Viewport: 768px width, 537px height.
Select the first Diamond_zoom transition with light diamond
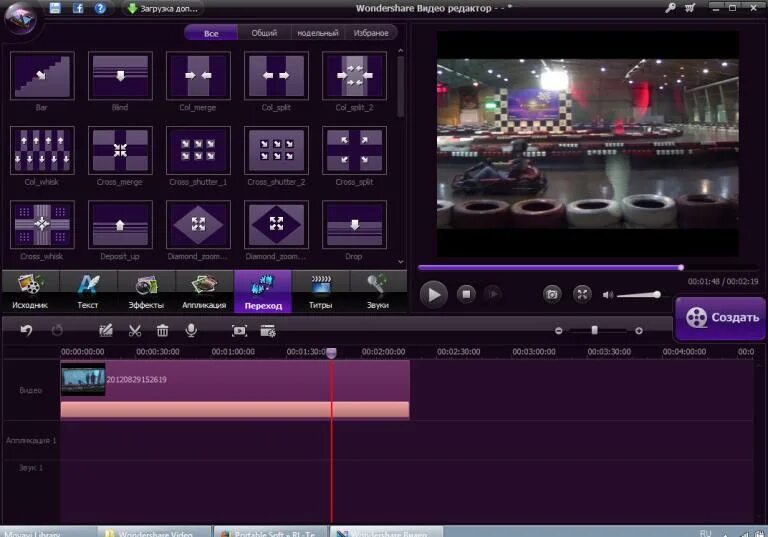[198, 225]
